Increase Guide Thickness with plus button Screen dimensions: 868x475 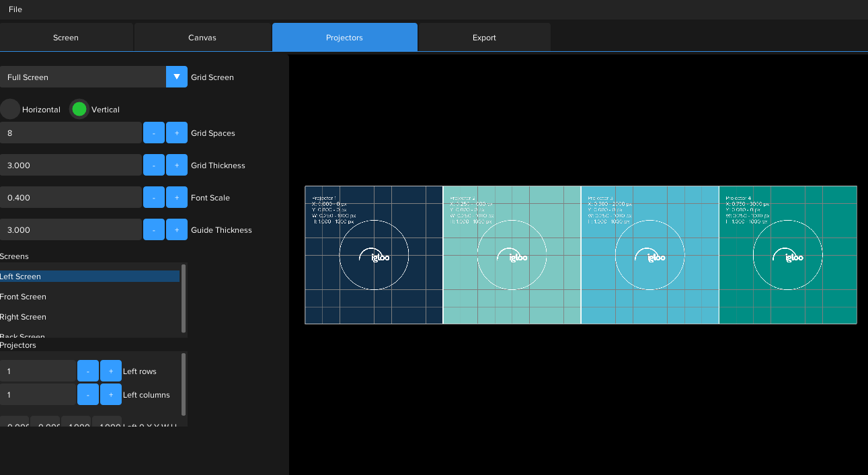click(x=177, y=230)
